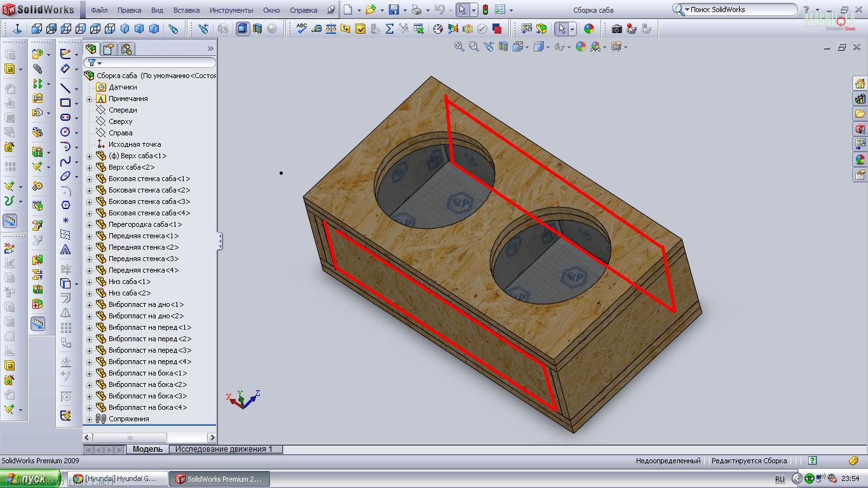Open the PropertyManager panel tab
The image size is (868, 488).
109,49
